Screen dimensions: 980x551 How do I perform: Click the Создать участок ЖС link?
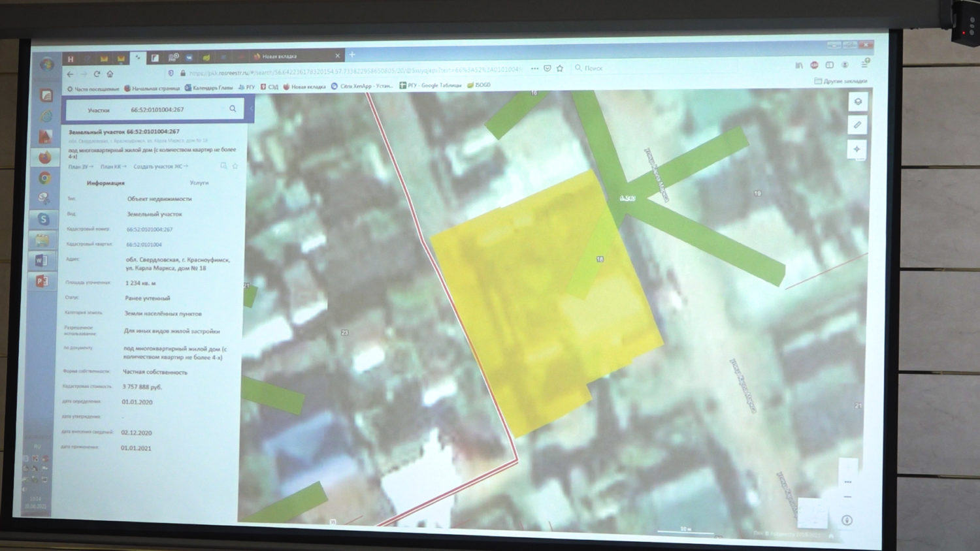(x=160, y=166)
